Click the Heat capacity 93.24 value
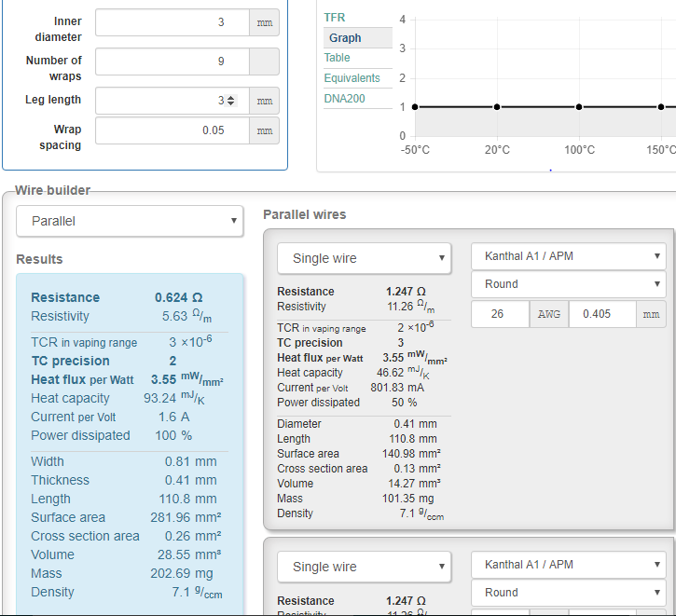Screen dimensions: 676x616 pos(159,398)
